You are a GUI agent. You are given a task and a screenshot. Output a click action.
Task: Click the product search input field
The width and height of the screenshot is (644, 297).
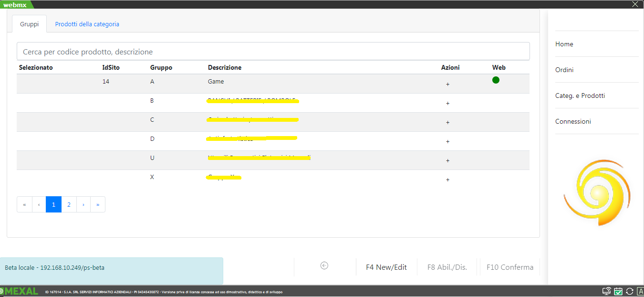point(273,52)
